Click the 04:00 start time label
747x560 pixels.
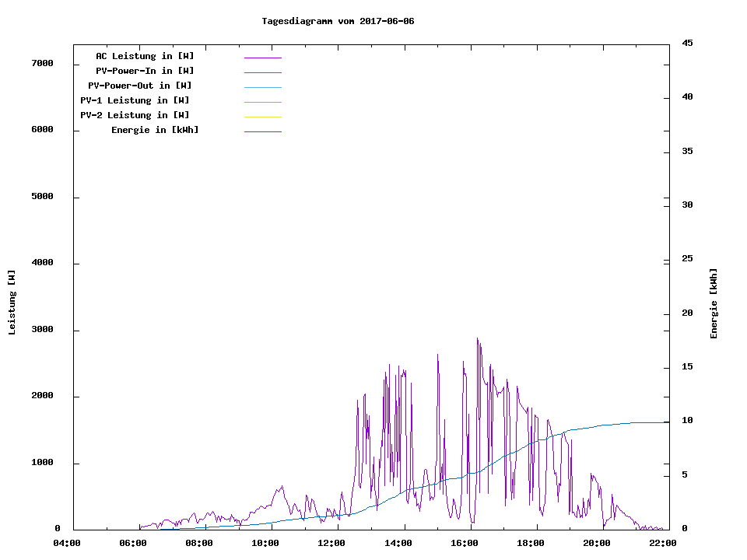67,544
